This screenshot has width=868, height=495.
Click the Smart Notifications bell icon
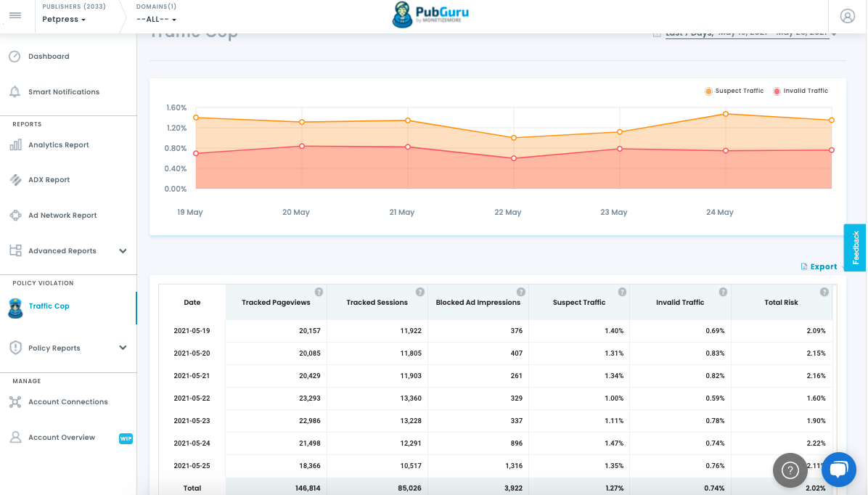pos(15,92)
